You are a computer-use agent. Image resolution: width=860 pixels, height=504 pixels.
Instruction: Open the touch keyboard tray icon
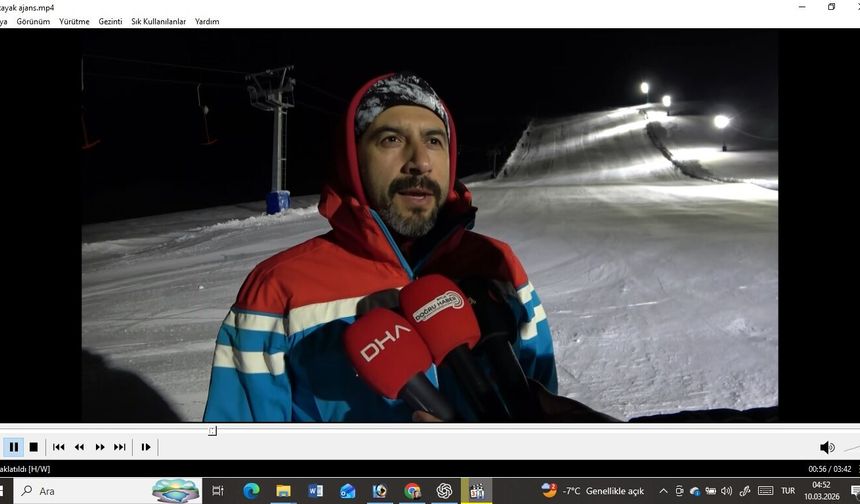coord(766,491)
